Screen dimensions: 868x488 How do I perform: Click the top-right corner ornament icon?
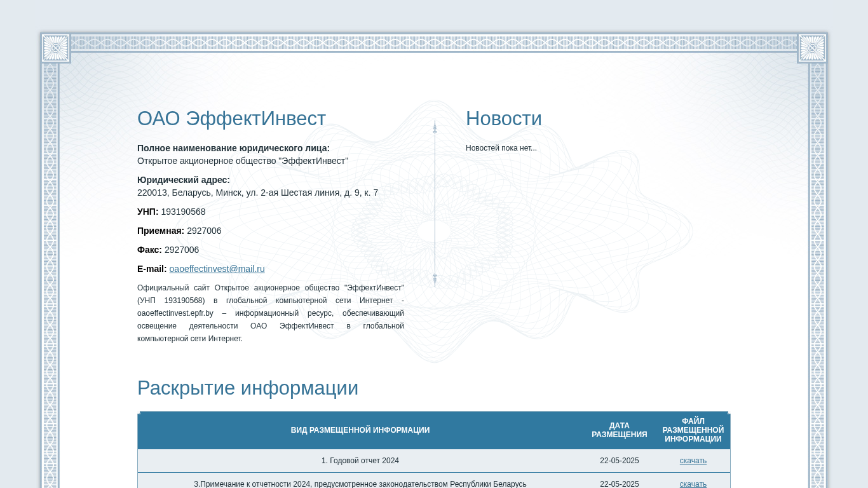(x=812, y=48)
